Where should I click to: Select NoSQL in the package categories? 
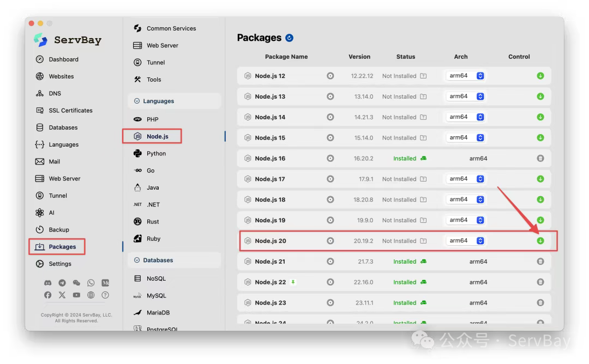click(149, 278)
